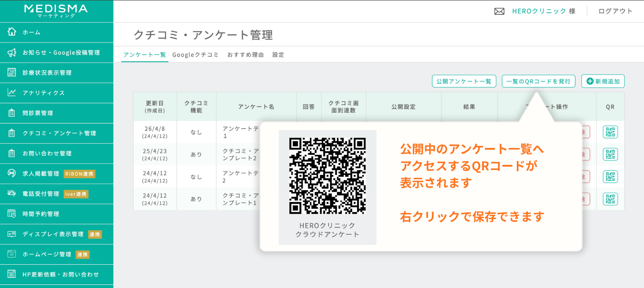Open QR code icon for the 26/4/8 row

tap(610, 132)
